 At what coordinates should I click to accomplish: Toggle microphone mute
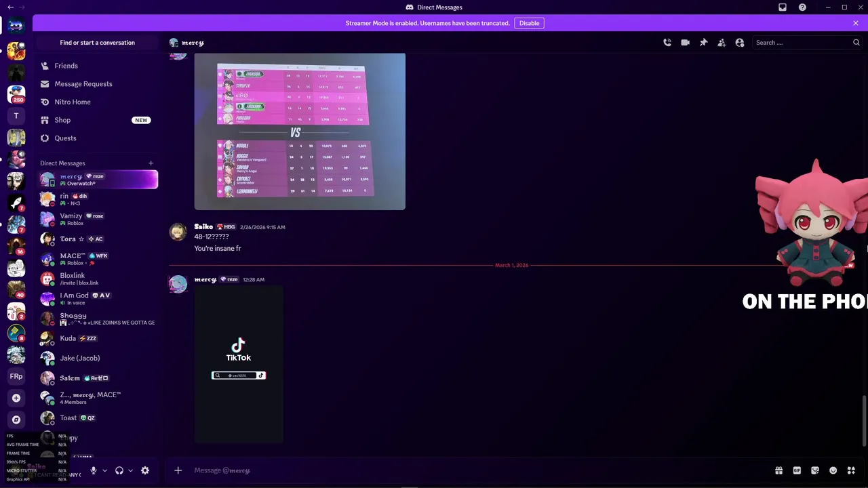pos(94,470)
